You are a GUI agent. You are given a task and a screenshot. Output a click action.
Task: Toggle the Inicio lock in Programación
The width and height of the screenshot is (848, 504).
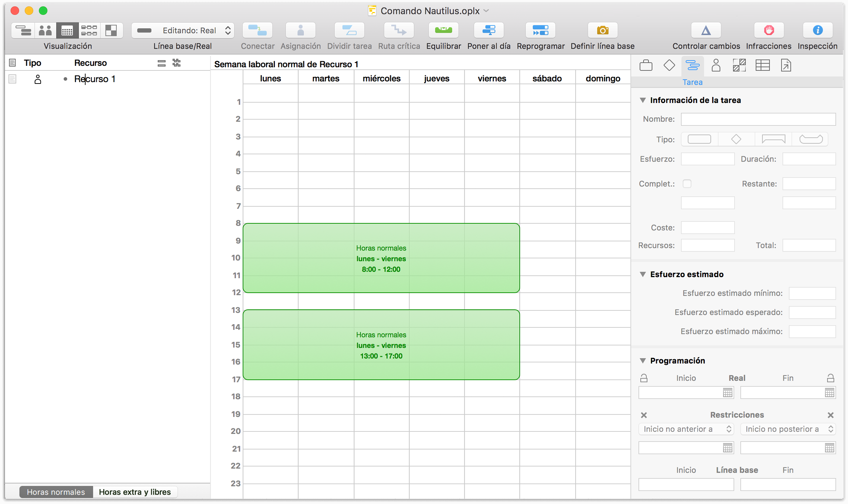(644, 378)
